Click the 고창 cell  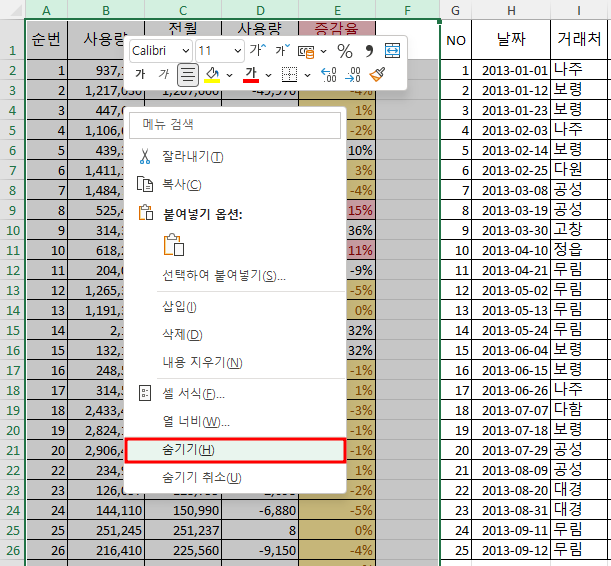click(x=579, y=230)
